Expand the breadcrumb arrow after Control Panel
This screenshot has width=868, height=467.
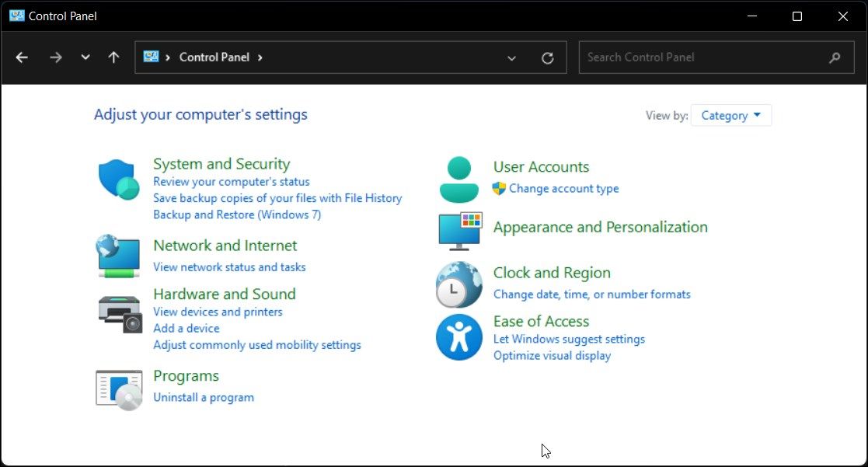tap(260, 57)
